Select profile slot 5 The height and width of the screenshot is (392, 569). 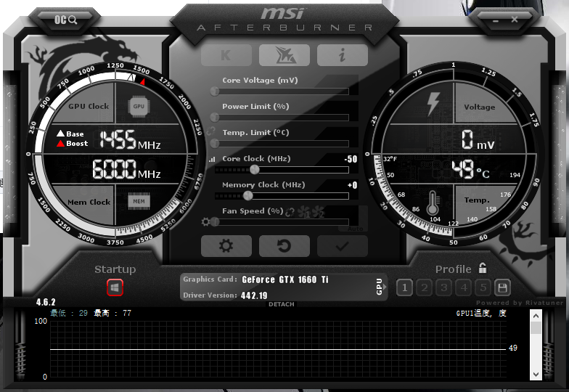(x=483, y=287)
